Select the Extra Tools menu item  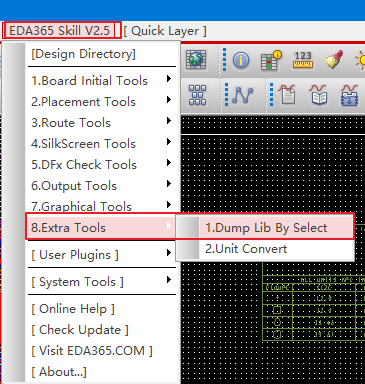click(x=101, y=227)
